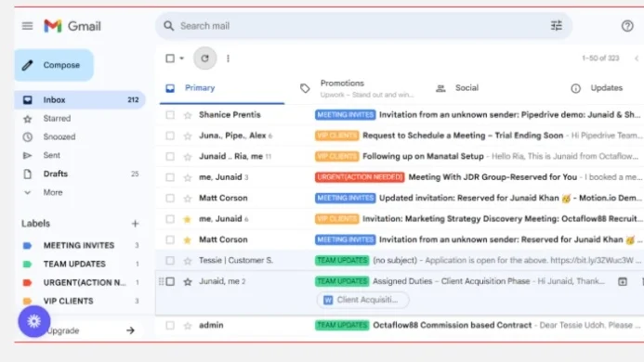Star the Shanice Prentis email
Viewport: 644px width, 362px height.
pos(188,115)
